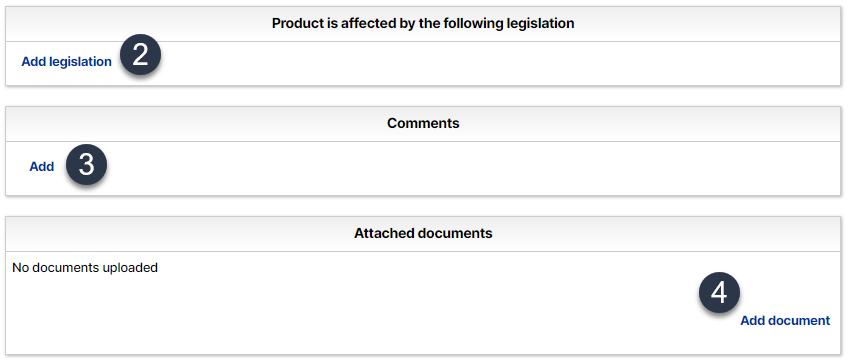The height and width of the screenshot is (362, 851).
Task: Select the numbered callout badge 4
Action: 719,293
